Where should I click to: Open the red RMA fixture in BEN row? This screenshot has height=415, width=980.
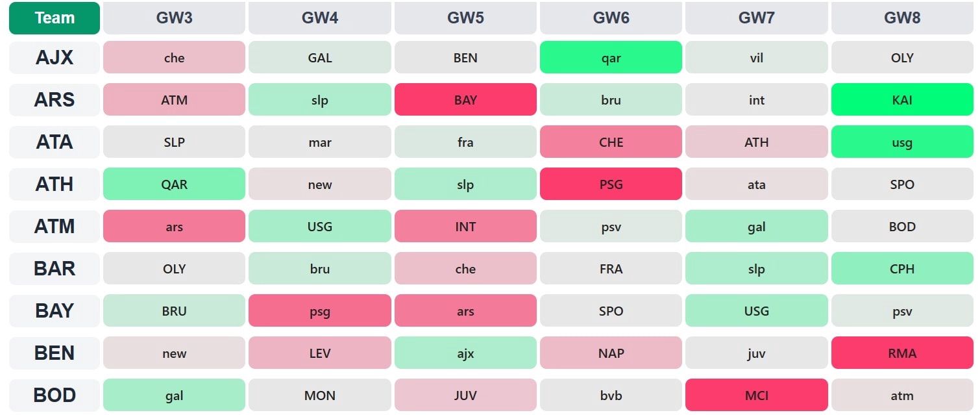point(902,353)
